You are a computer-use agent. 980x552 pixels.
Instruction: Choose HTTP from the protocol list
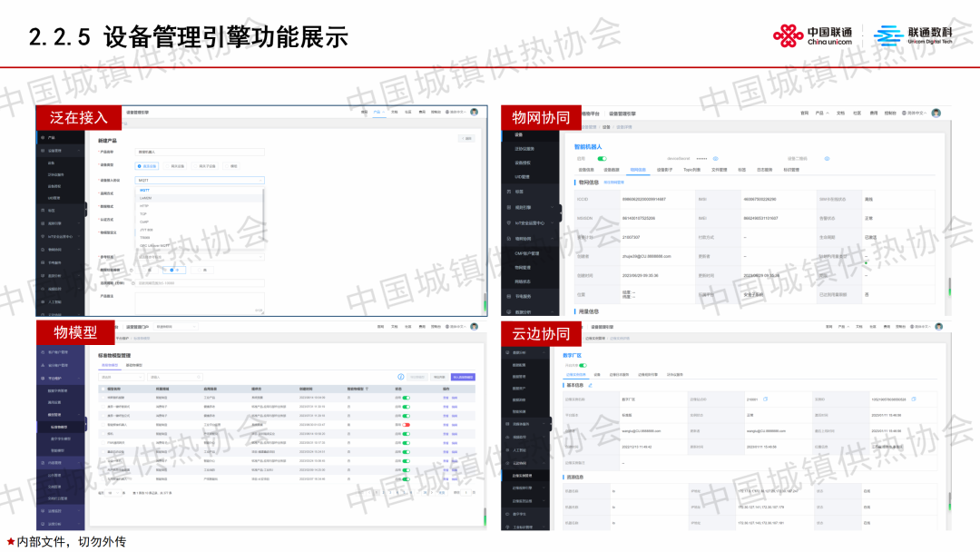(145, 206)
